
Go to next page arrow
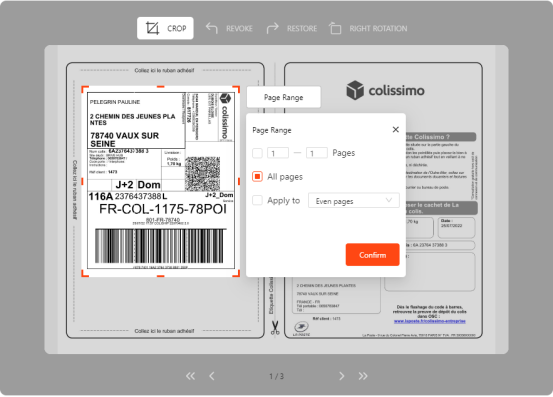point(341,376)
